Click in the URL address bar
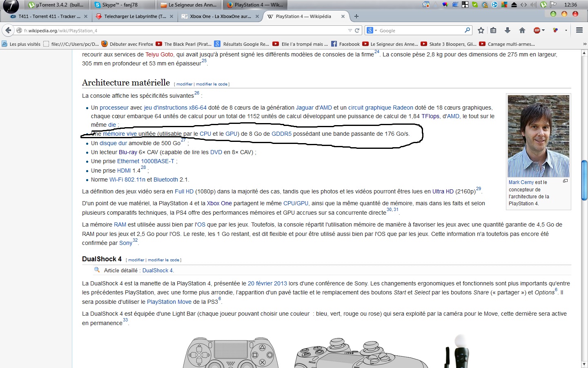The image size is (588, 368). [x=184, y=30]
